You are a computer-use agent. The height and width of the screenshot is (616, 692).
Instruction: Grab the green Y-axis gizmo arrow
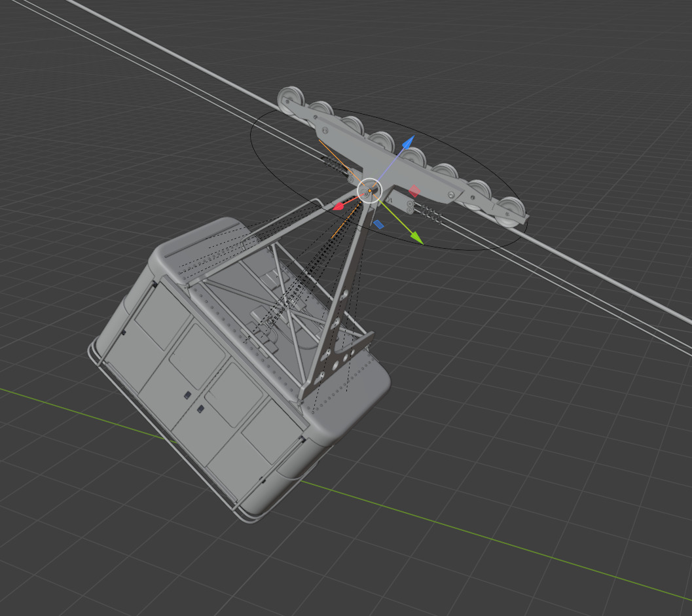tap(416, 238)
